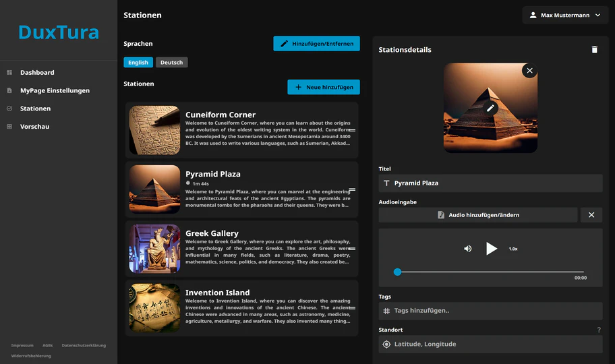615x364 pixels.
Task: Click the Greek Gallery drag handle icon
Action: click(x=352, y=249)
